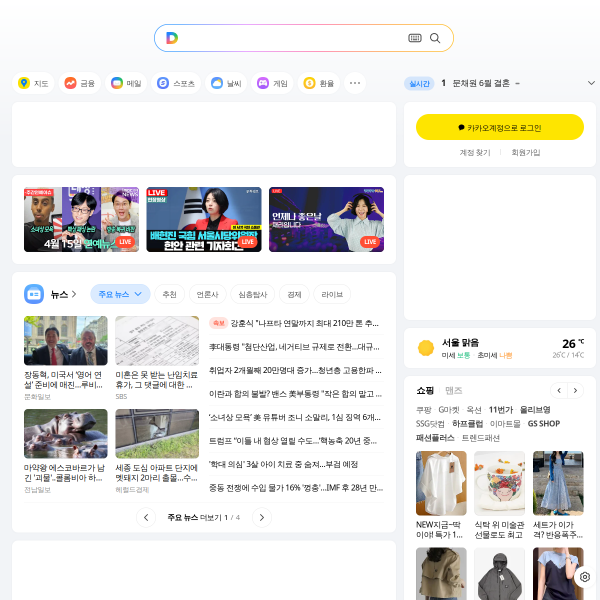The width and height of the screenshot is (600, 600).
Task: Show more services via three-dots button
Action: 355,83
